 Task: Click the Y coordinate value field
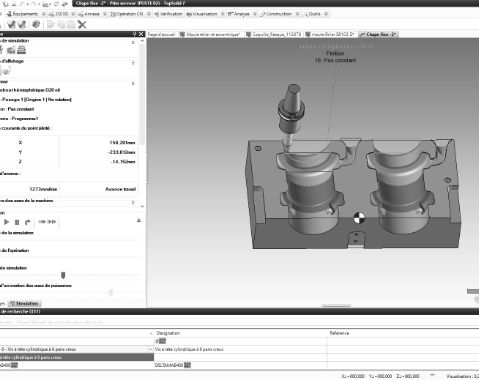[99, 152]
